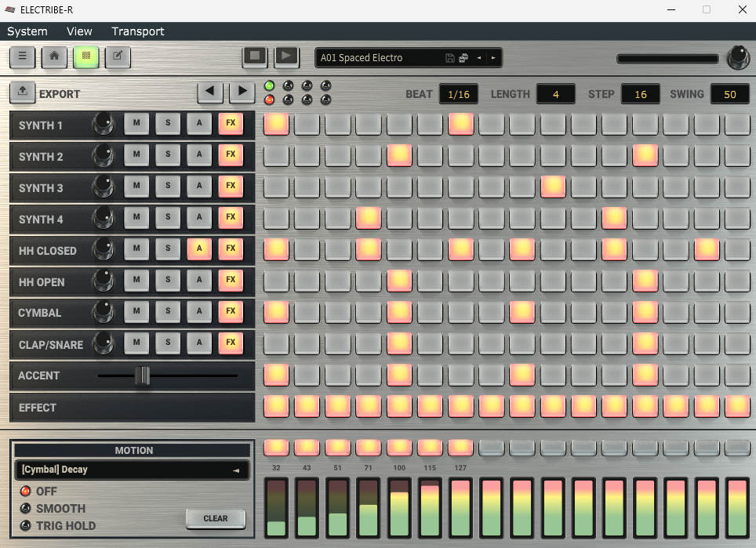756x548 pixels.
Task: Select motion mode OFF
Action: pyautogui.click(x=26, y=491)
